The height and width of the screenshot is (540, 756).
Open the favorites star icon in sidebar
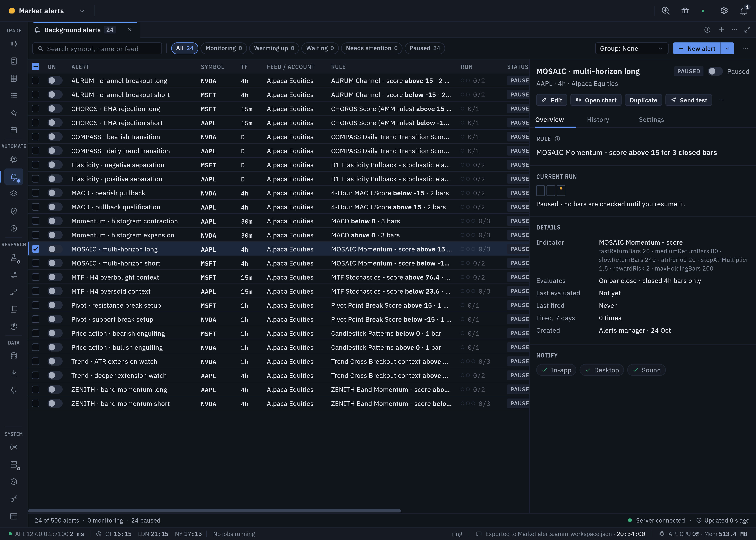tap(14, 113)
